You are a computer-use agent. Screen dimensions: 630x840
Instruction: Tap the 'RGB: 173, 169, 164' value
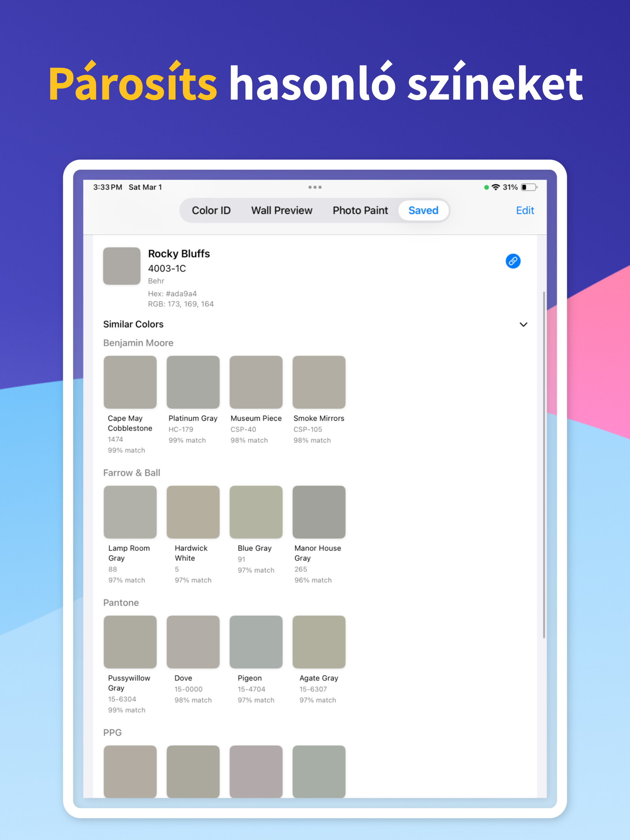[x=181, y=304]
